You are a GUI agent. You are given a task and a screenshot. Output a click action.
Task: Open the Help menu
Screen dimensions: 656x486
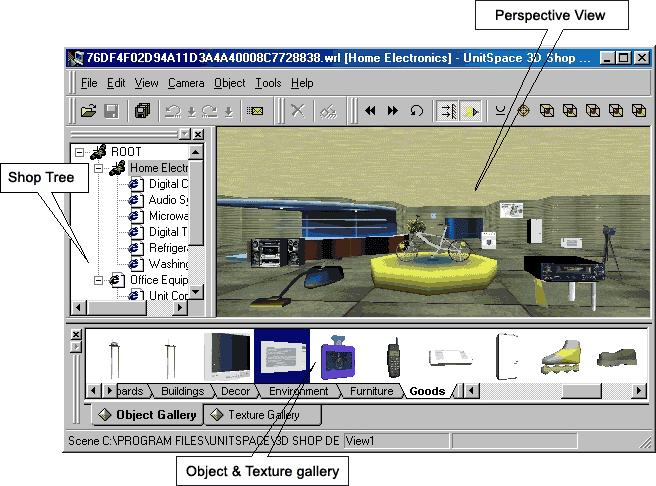[x=302, y=83]
